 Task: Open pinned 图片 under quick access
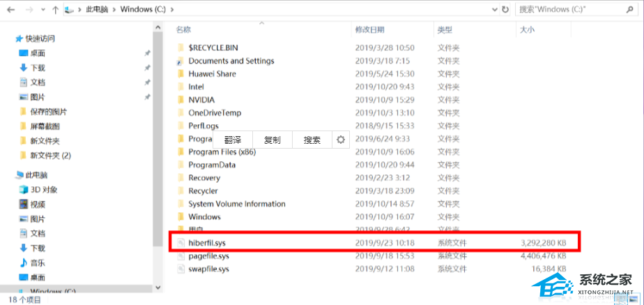[38, 98]
